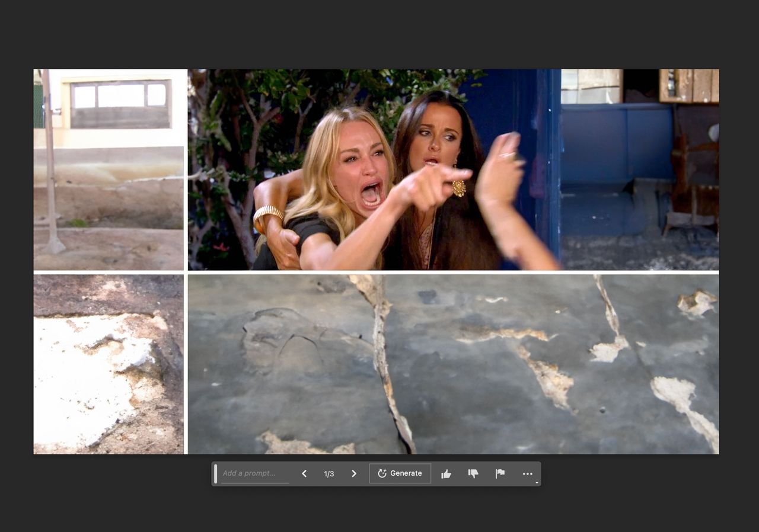The width and height of the screenshot is (759, 532).
Task: Click the white paint patch panel at bottom left
Action: tap(109, 364)
